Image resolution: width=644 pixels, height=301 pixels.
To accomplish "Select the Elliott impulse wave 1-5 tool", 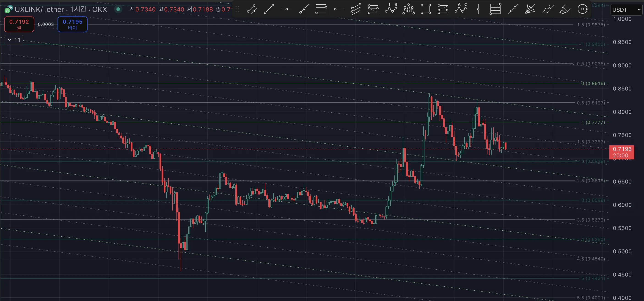I will click(391, 9).
